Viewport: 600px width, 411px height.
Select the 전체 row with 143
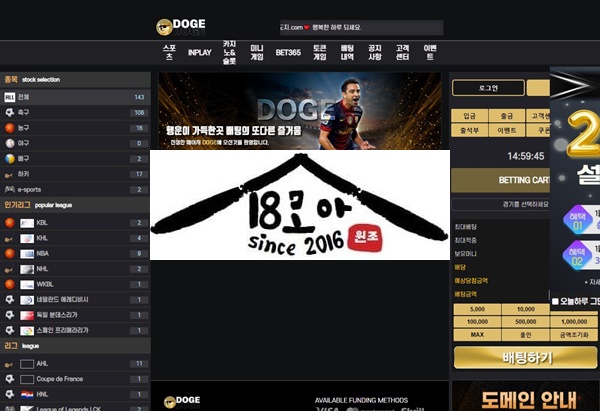(75, 97)
